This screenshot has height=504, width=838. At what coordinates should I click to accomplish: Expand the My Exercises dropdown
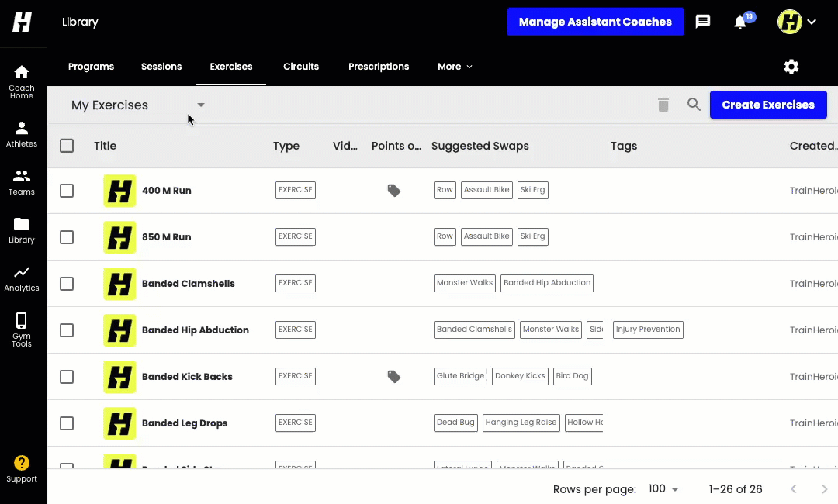(x=138, y=105)
